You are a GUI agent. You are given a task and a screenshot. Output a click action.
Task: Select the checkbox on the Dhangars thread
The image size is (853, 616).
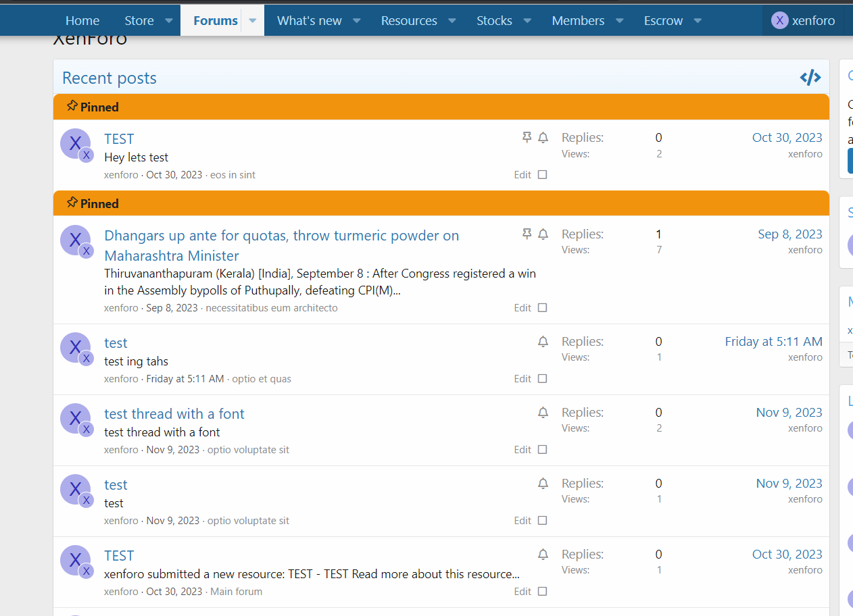[542, 308]
